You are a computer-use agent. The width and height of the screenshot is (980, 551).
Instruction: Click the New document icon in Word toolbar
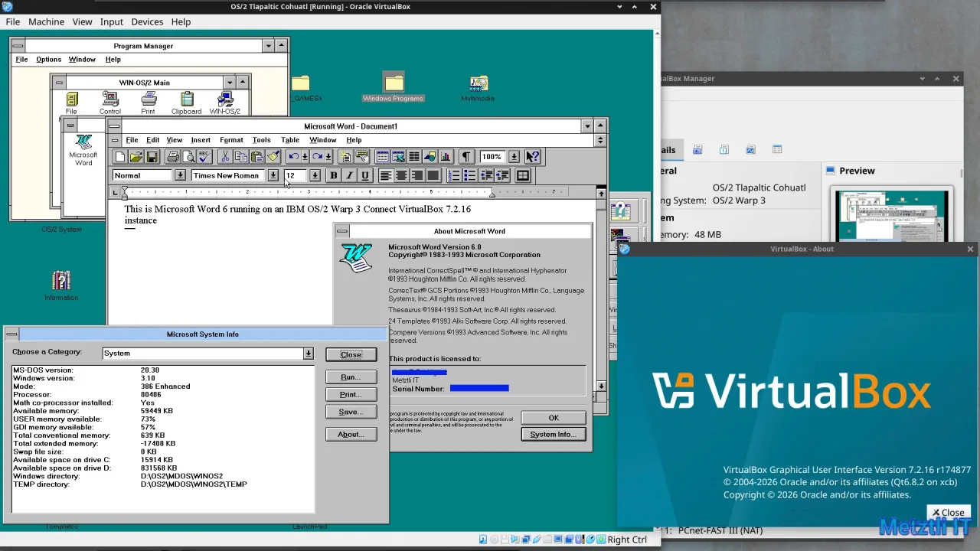click(x=120, y=157)
